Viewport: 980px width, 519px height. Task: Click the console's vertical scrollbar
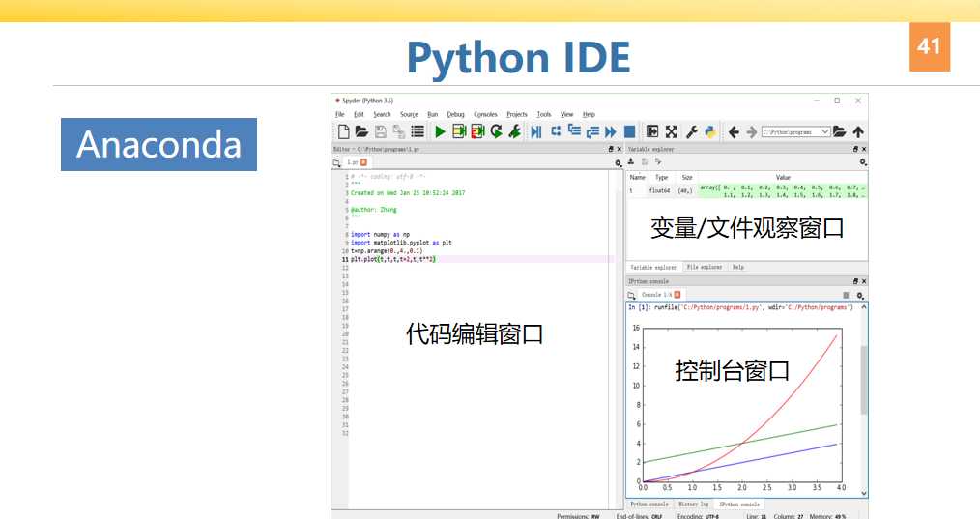863,377
